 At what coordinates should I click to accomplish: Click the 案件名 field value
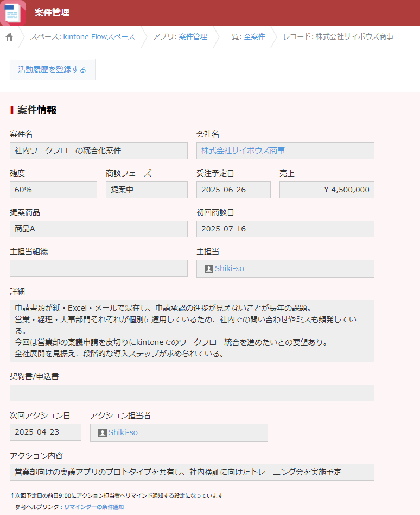coord(98,150)
